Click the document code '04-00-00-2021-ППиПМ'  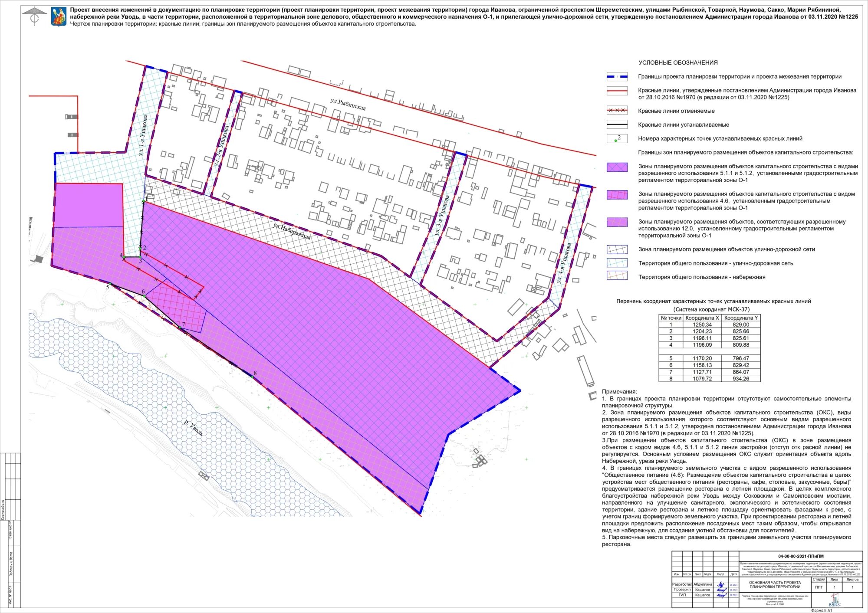click(801, 556)
